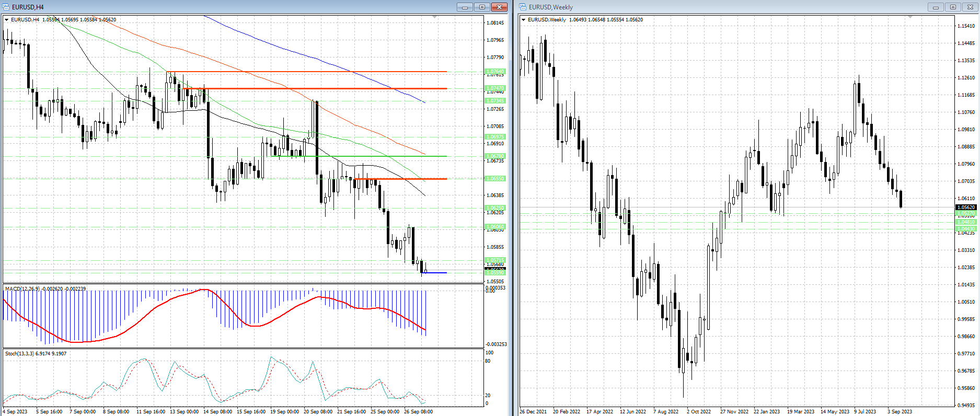Click the chart shift marker on Weekly chart
The height and width of the screenshot is (416, 980).
(910, 17)
